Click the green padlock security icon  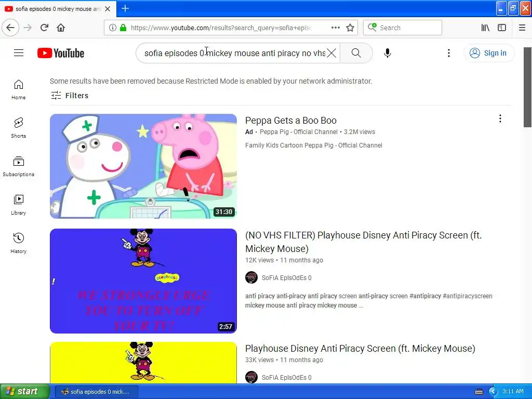123,28
